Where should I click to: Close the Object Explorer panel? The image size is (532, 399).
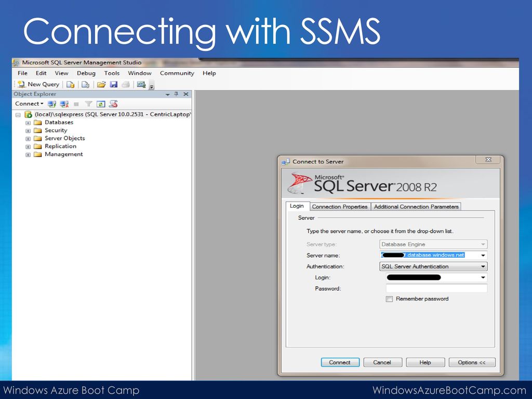coord(186,94)
